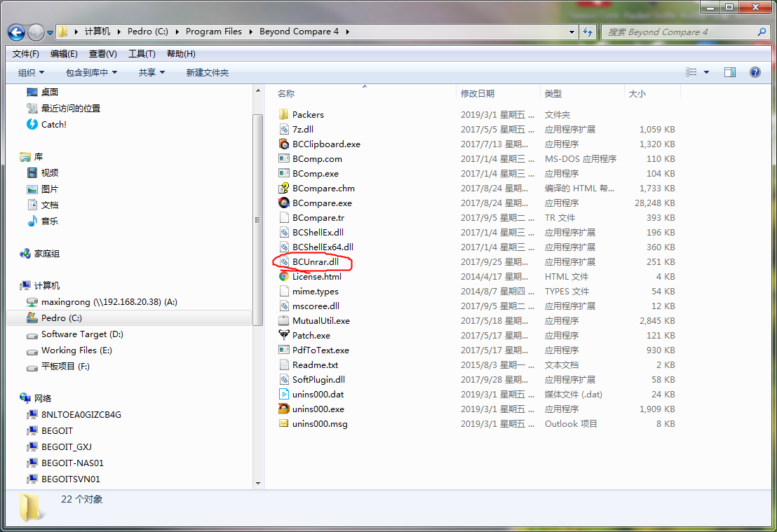The width and height of the screenshot is (777, 532).
Task: Select the BCClipboard.exe file icon
Action: coord(284,144)
